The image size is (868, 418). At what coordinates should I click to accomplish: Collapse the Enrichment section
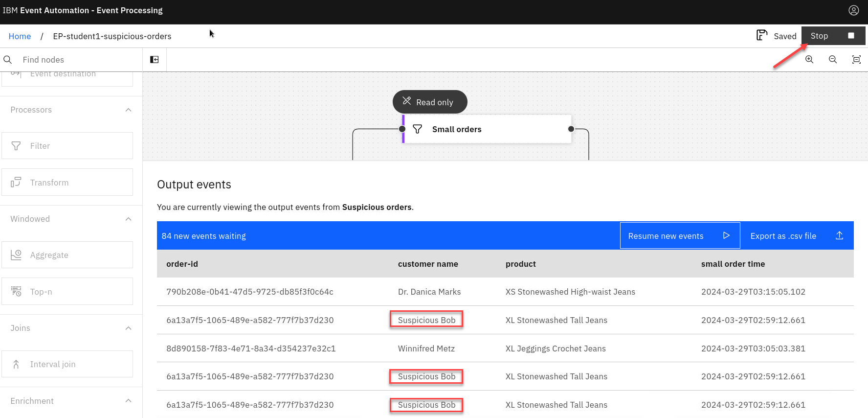[x=128, y=401]
